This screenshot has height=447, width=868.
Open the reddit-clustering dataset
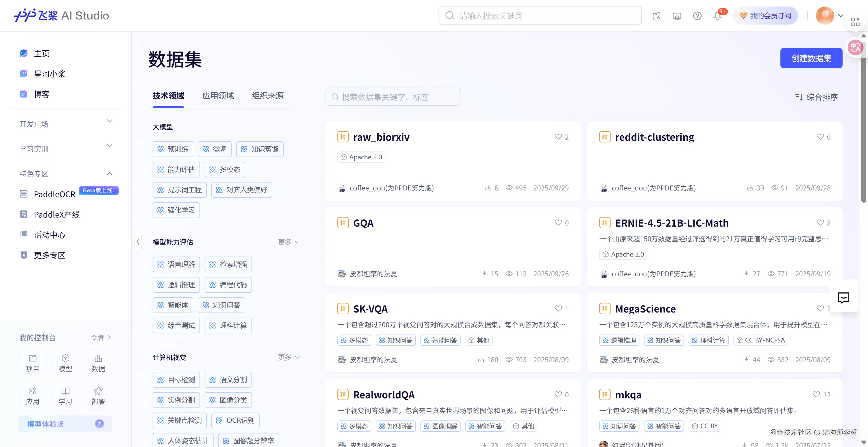pos(654,137)
